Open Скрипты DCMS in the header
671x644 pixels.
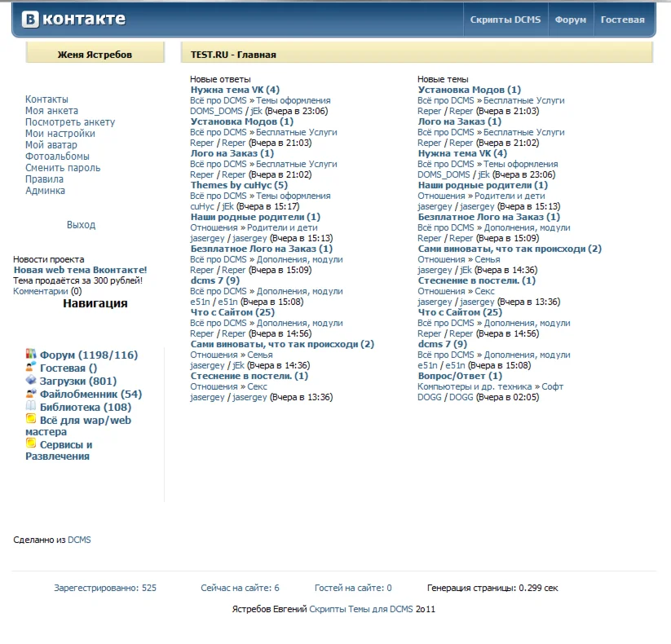[505, 20]
